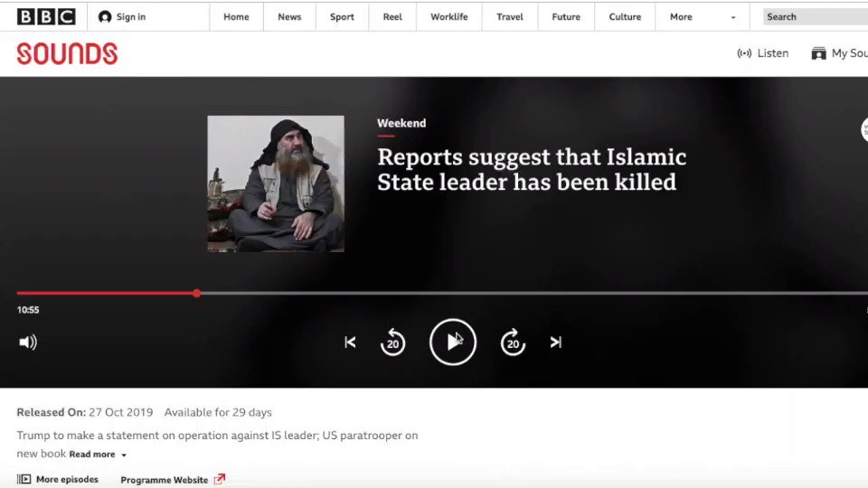The image size is (868, 488).
Task: Play the episode
Action: 453,342
